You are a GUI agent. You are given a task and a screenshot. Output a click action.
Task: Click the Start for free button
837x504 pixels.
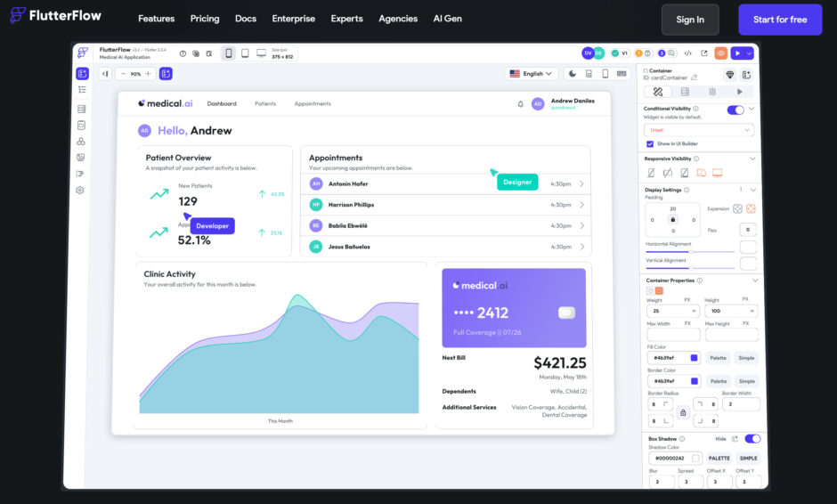[x=780, y=20]
